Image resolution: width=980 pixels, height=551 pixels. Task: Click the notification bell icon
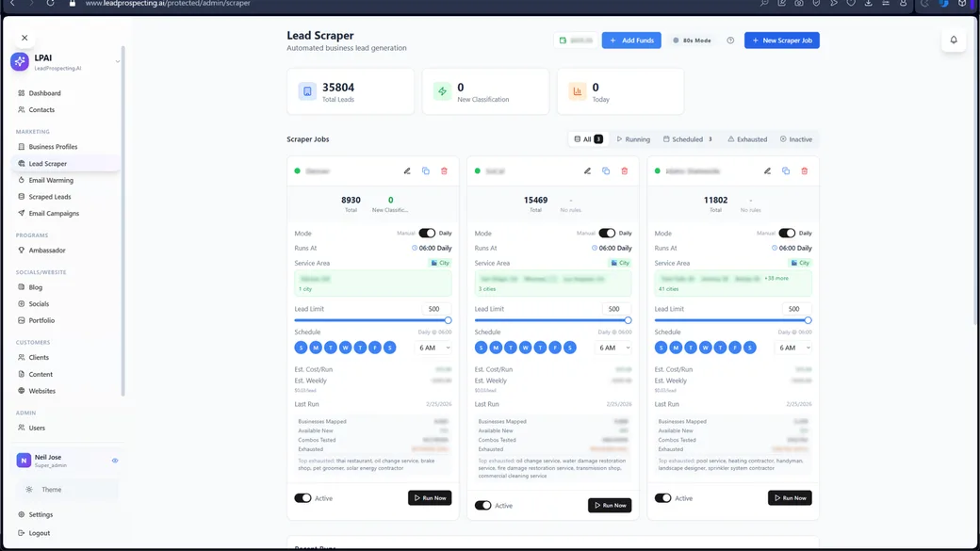tap(953, 41)
